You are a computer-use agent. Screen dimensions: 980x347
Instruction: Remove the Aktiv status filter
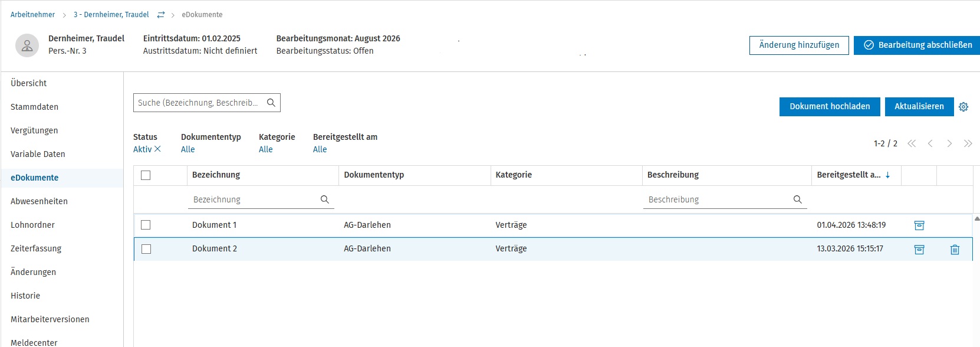click(x=157, y=149)
